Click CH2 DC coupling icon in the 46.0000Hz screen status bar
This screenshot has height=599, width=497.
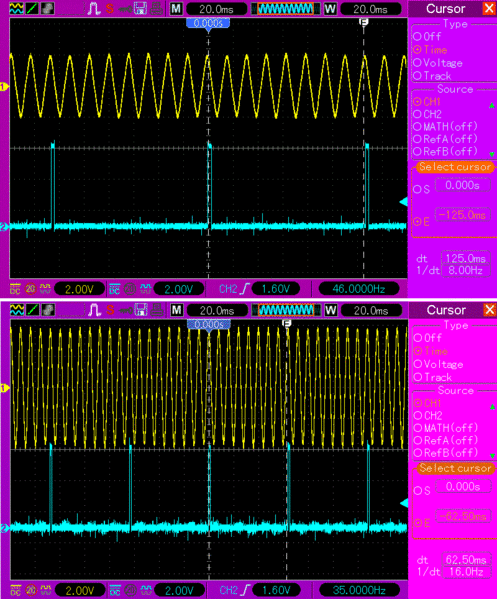coord(114,289)
